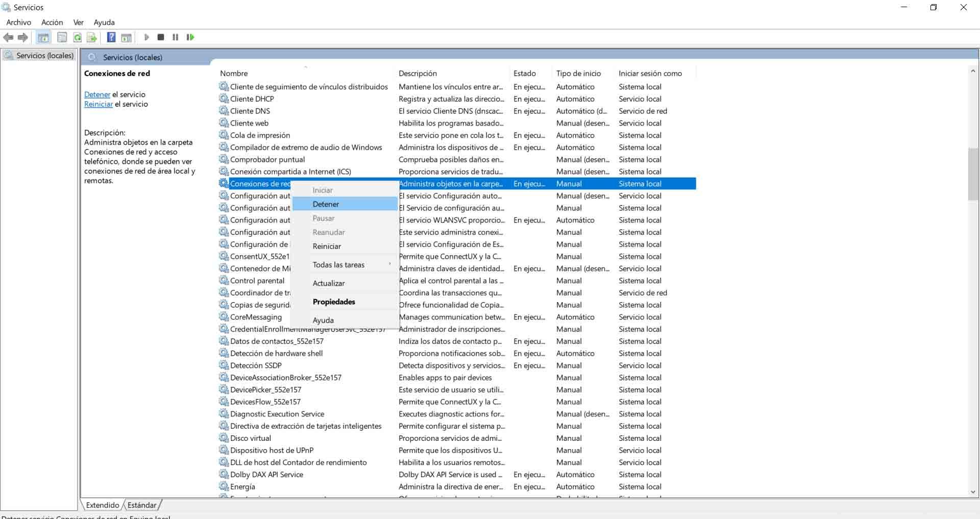The height and width of the screenshot is (519, 980).
Task: Click the Stop Service square icon
Action: [x=161, y=37]
